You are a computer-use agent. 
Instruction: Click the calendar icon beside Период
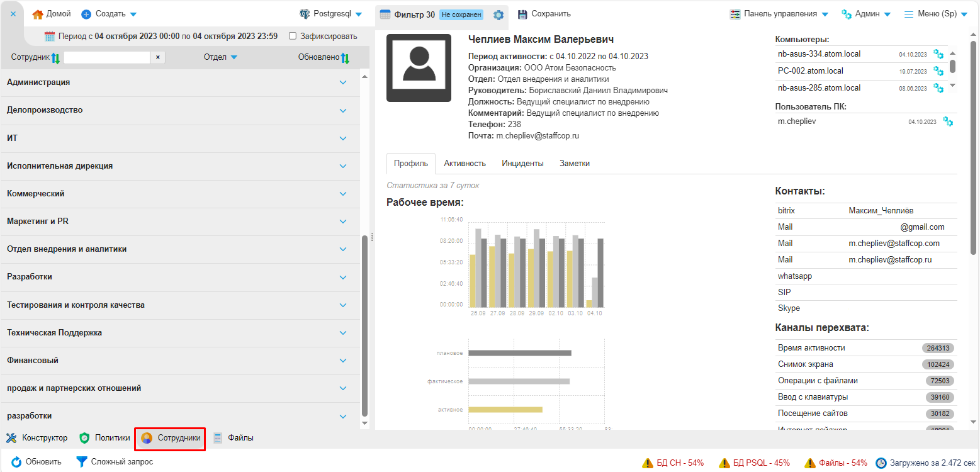point(50,37)
